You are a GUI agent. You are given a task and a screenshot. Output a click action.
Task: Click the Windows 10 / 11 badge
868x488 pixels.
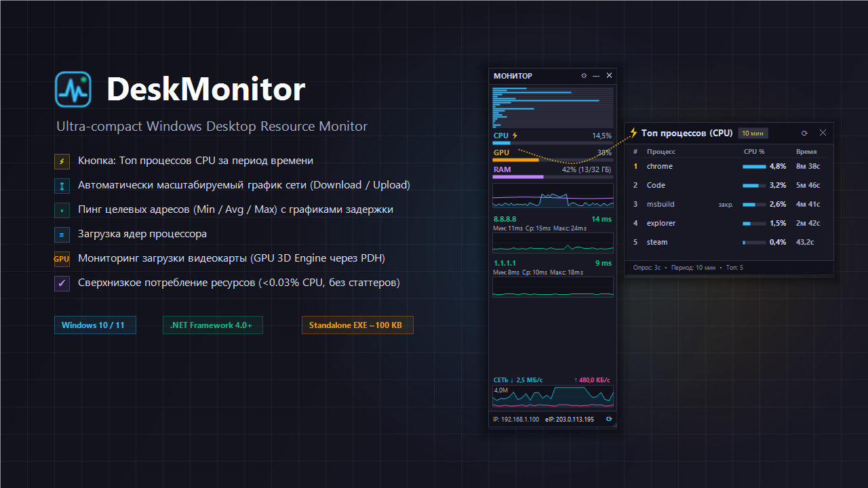[95, 325]
